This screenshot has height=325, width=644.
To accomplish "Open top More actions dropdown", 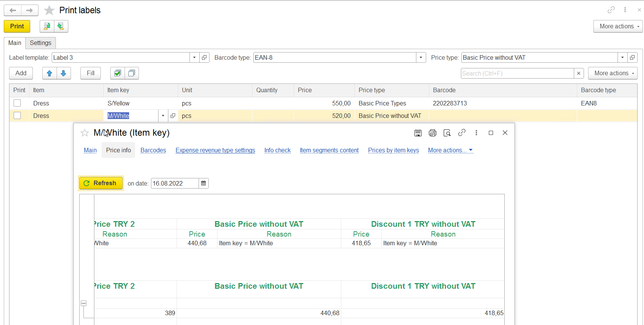I will [x=618, y=26].
